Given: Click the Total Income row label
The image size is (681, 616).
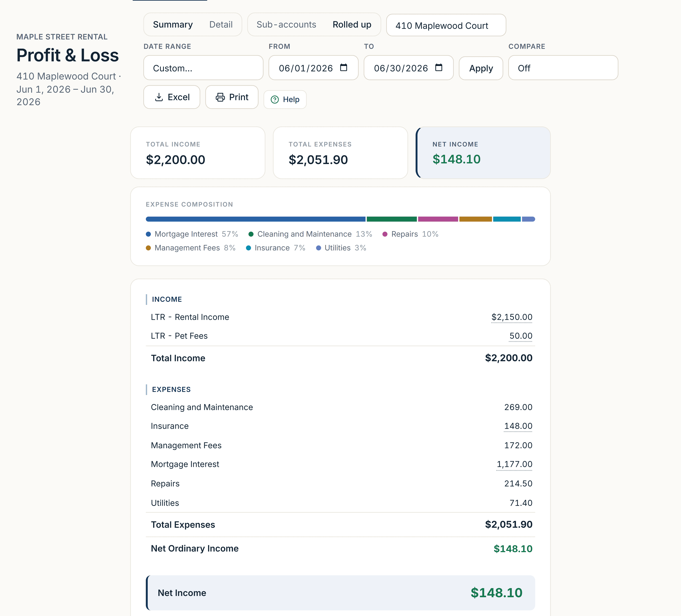Looking at the screenshot, I should [x=178, y=358].
